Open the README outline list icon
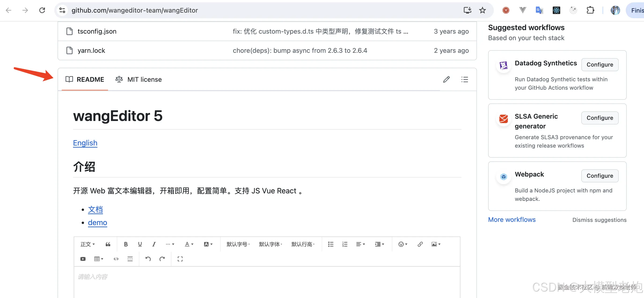The image size is (644, 298). click(x=465, y=79)
